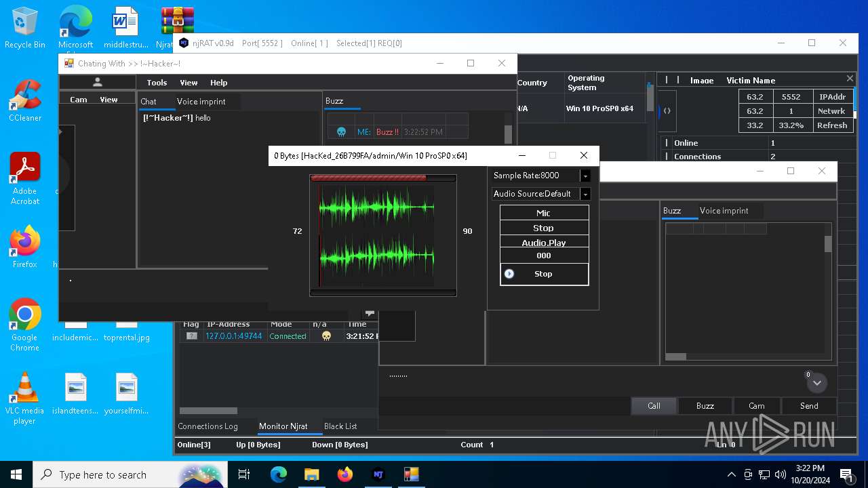Open the Sample Rate dropdown
This screenshot has width=868, height=488.
tap(585, 176)
